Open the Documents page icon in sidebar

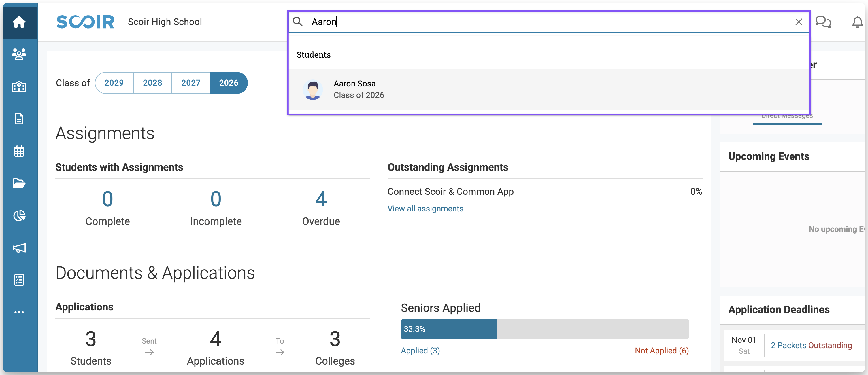tap(19, 119)
